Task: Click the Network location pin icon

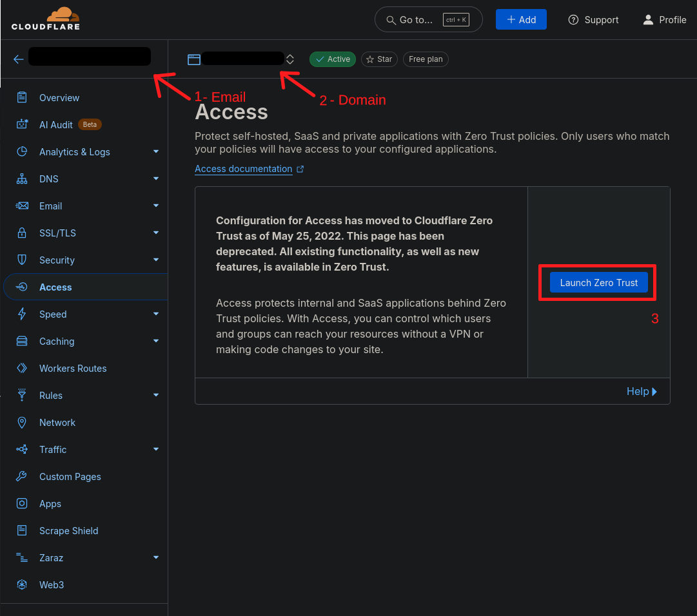Action: [x=22, y=422]
